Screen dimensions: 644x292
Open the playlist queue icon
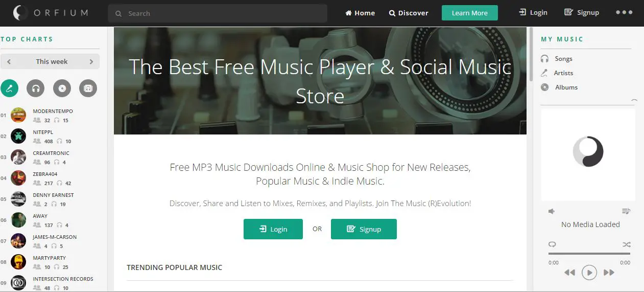(x=626, y=211)
